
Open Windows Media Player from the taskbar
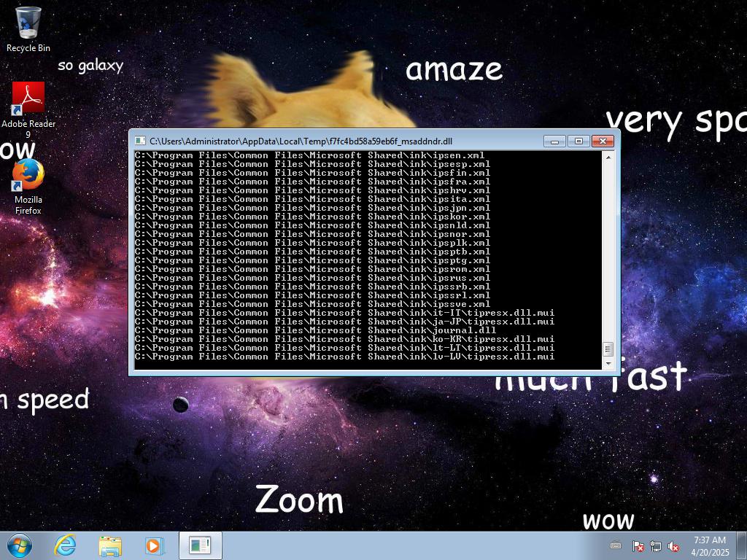point(155,545)
